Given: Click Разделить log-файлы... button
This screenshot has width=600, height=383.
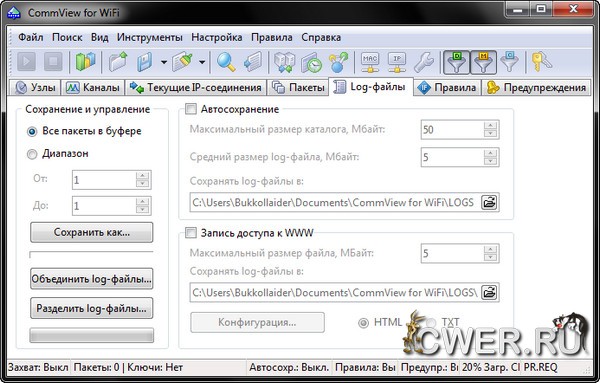Looking at the screenshot, I should pos(91,308).
